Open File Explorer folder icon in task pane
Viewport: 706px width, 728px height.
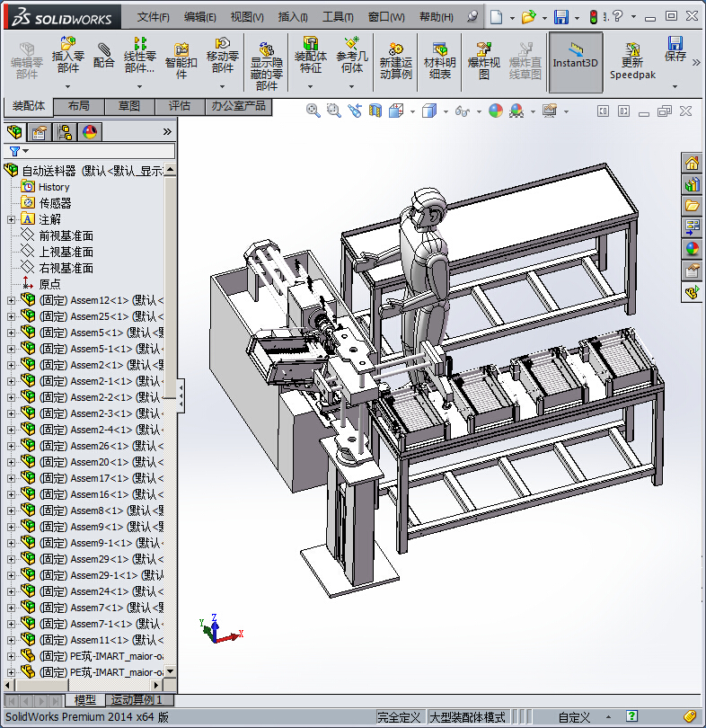click(x=692, y=206)
